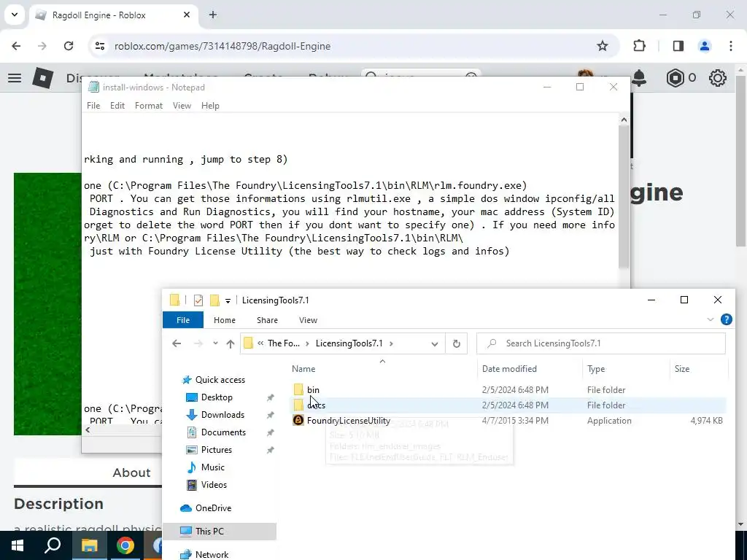747x560 pixels.
Task: Open Documents in the navigation pane
Action: coord(223,433)
